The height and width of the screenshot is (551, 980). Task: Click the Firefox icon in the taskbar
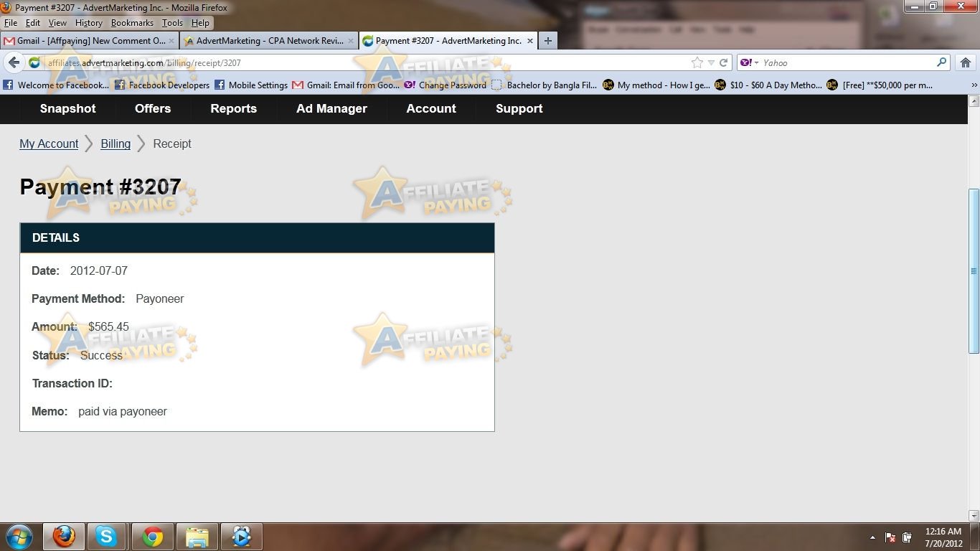point(64,537)
